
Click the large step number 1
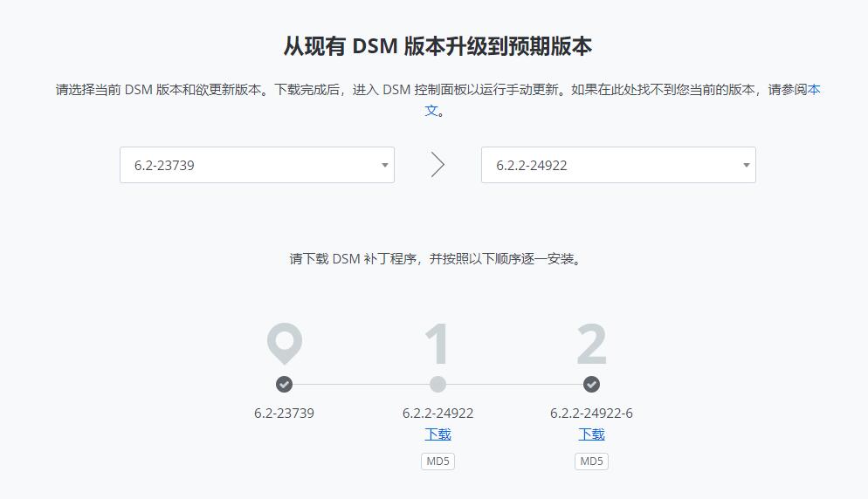tap(437, 345)
